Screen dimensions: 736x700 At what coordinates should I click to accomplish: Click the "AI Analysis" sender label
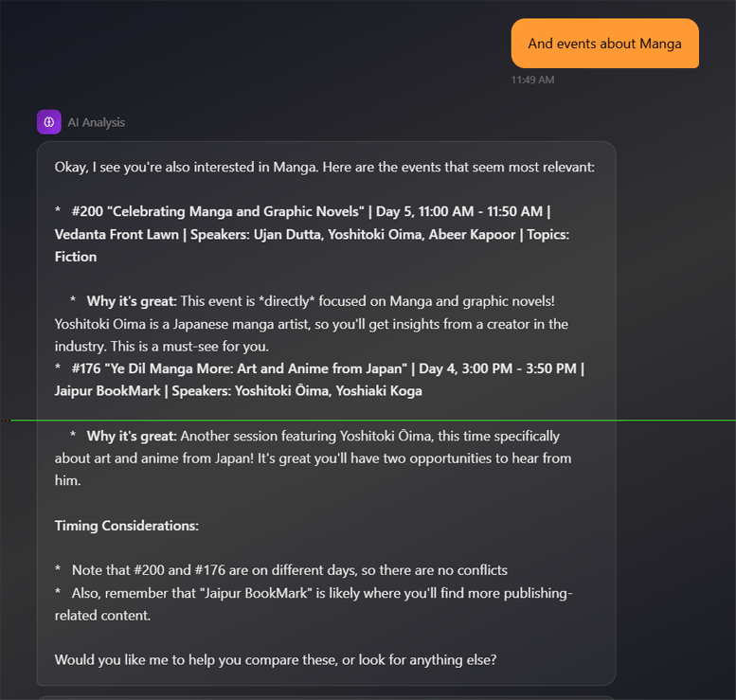coord(96,122)
